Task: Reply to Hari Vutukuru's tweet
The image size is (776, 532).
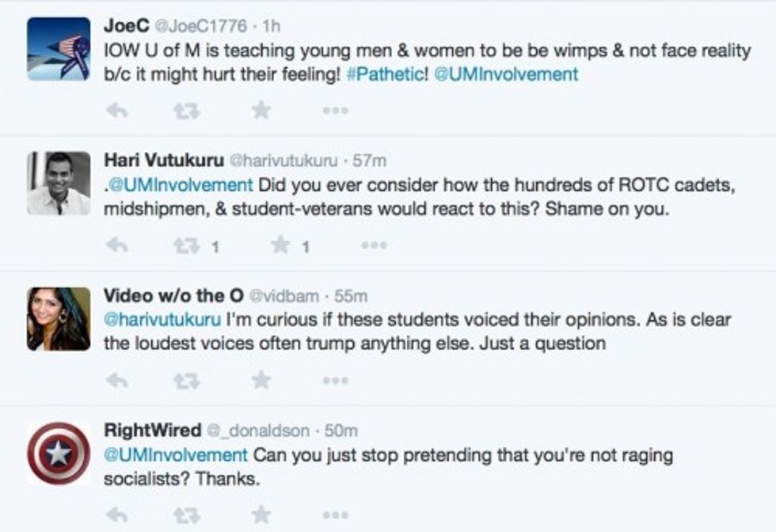Action: 117,246
